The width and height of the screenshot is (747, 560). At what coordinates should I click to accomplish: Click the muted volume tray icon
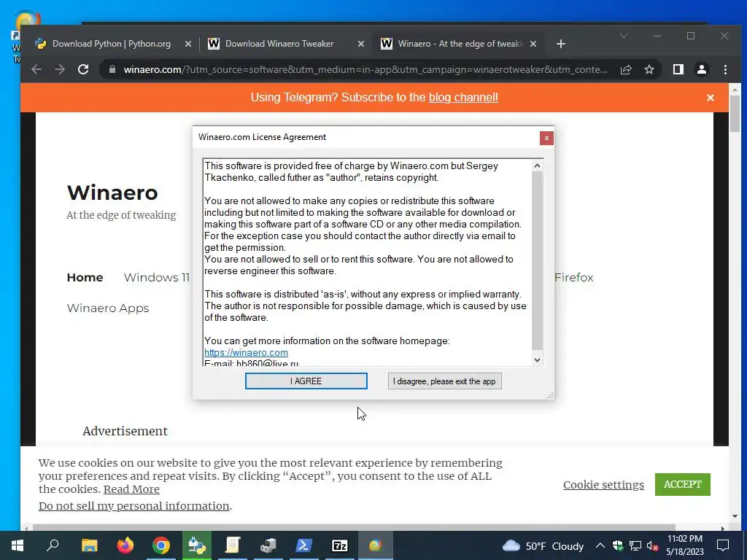[652, 545]
